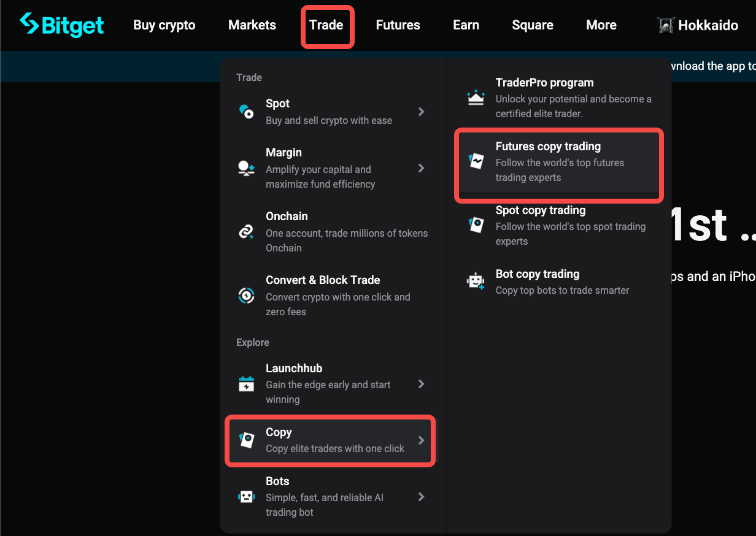This screenshot has height=536, width=756.
Task: Switch to the Markets menu item
Action: point(252,25)
